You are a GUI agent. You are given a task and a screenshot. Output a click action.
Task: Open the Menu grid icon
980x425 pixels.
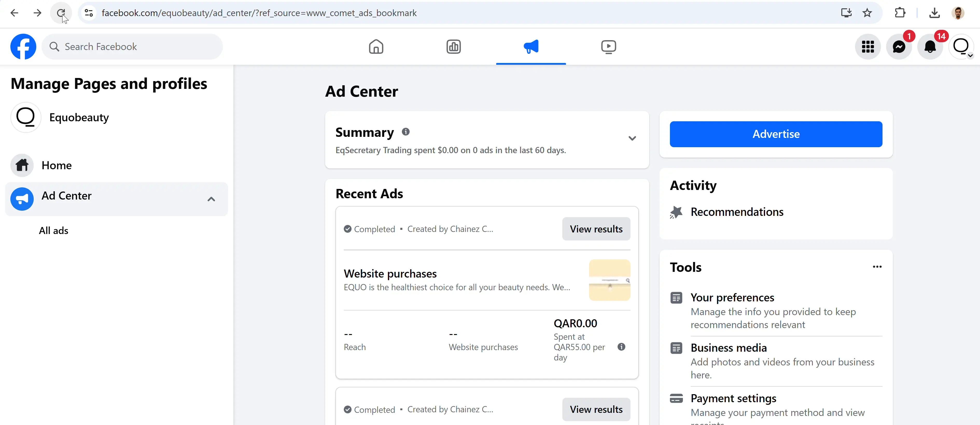coord(868,46)
